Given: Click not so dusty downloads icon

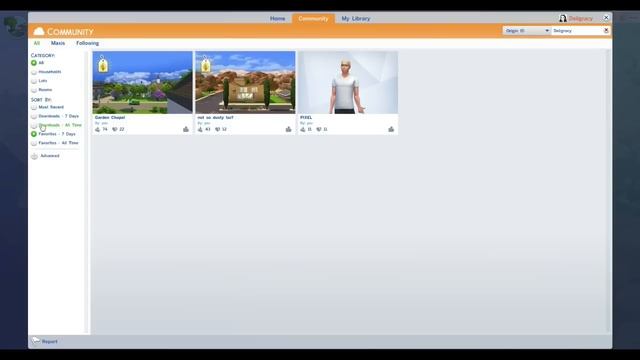Looking at the screenshot, I should pyautogui.click(x=200, y=129).
